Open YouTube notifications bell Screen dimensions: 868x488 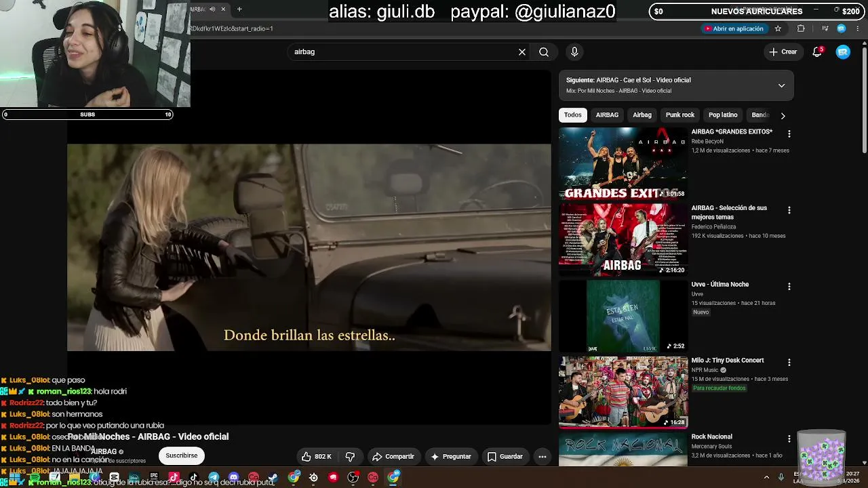click(817, 52)
